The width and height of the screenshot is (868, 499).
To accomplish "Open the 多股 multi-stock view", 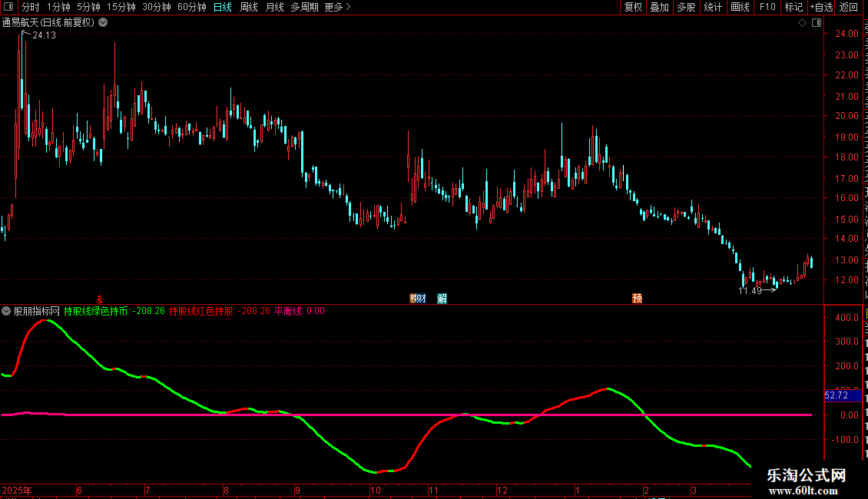I will tap(686, 7).
